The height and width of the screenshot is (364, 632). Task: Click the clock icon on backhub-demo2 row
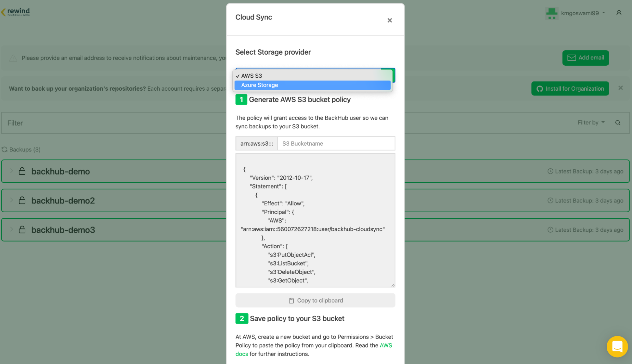pos(550,200)
